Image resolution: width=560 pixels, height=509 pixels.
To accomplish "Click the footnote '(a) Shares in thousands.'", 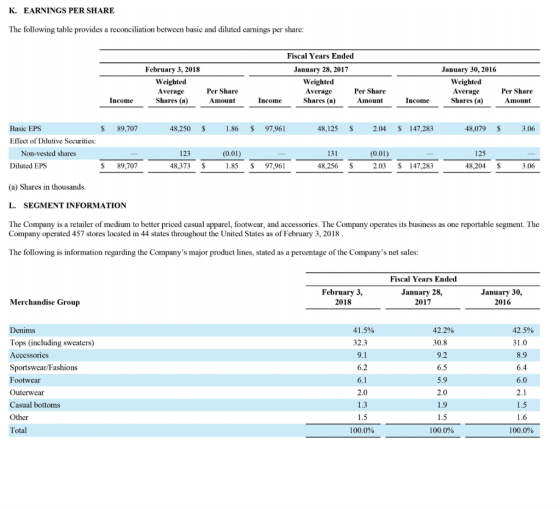I will [48, 187].
